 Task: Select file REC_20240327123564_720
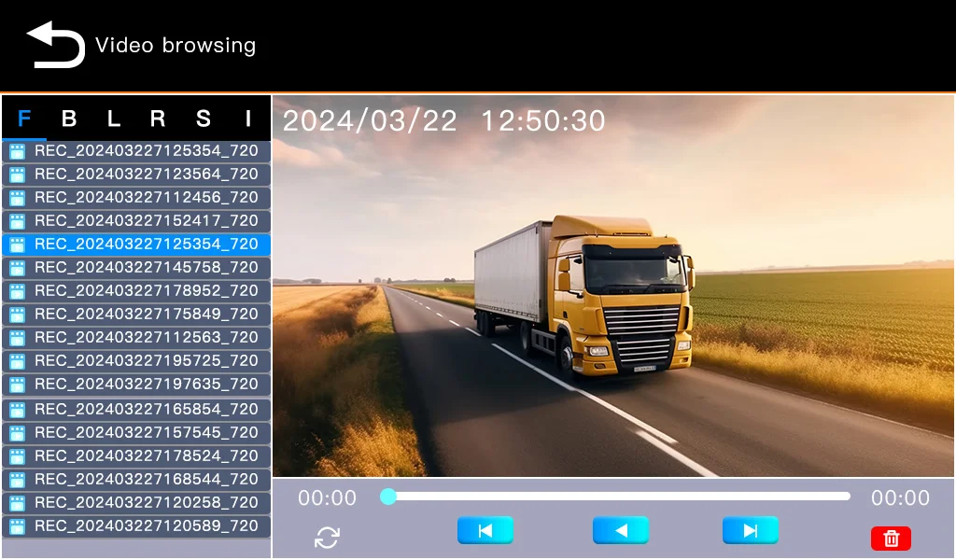click(x=136, y=175)
